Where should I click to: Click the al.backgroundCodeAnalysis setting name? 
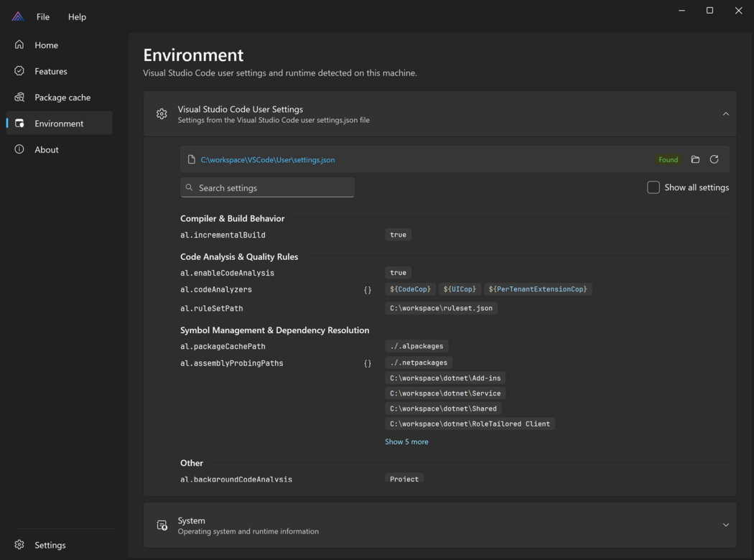coord(236,480)
